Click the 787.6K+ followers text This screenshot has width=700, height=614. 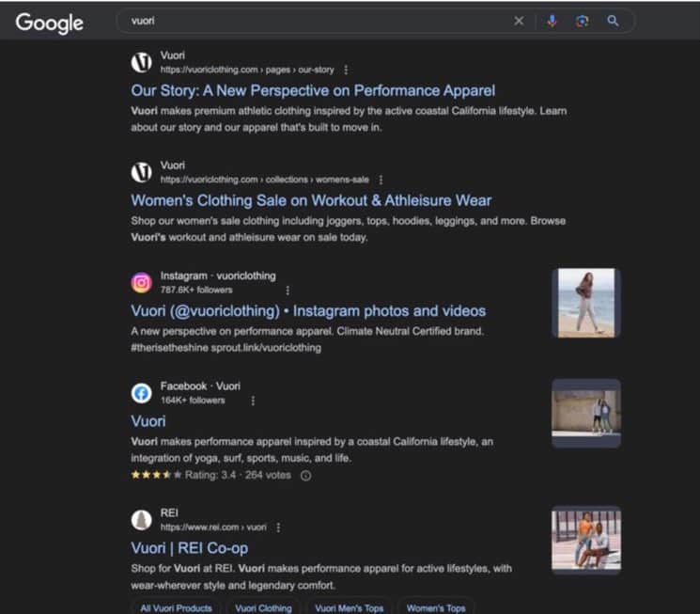click(196, 290)
